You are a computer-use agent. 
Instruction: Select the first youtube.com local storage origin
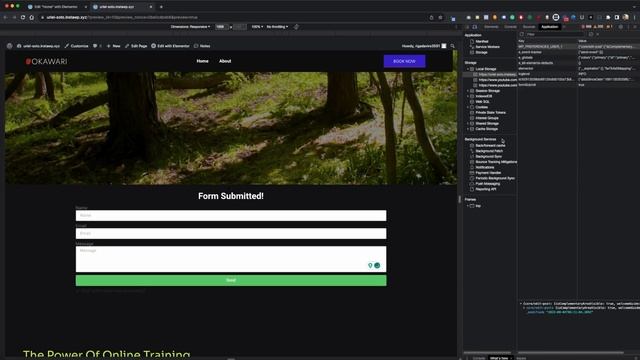coord(496,80)
